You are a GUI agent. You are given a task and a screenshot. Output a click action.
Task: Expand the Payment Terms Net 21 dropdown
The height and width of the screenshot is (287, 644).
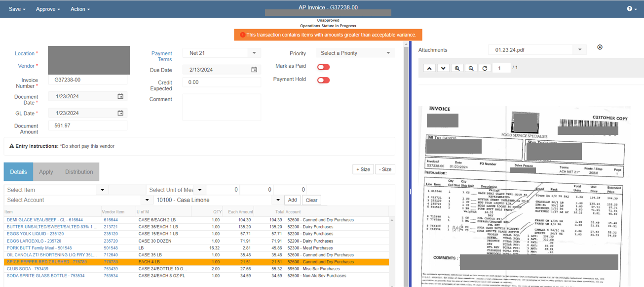[254, 53]
